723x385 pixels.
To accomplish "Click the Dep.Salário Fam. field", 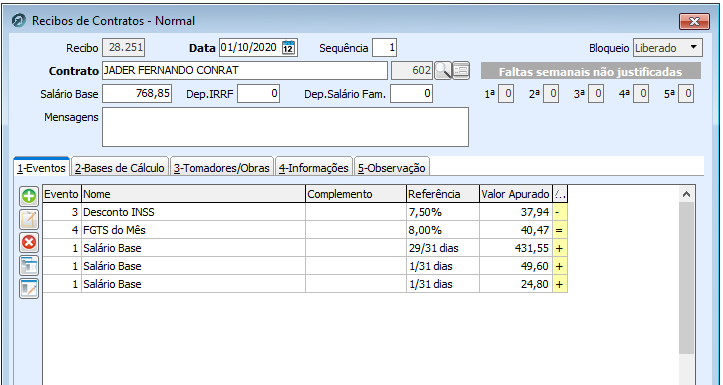I will (x=411, y=94).
